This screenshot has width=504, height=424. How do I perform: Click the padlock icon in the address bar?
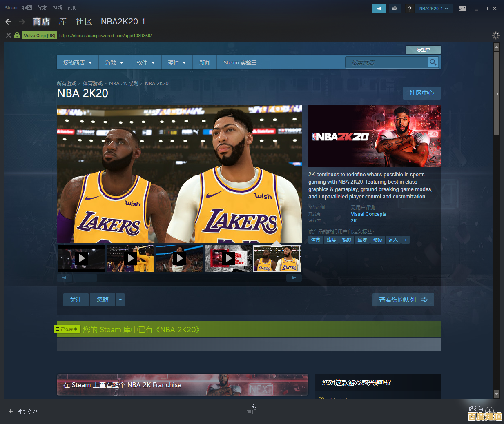17,35
